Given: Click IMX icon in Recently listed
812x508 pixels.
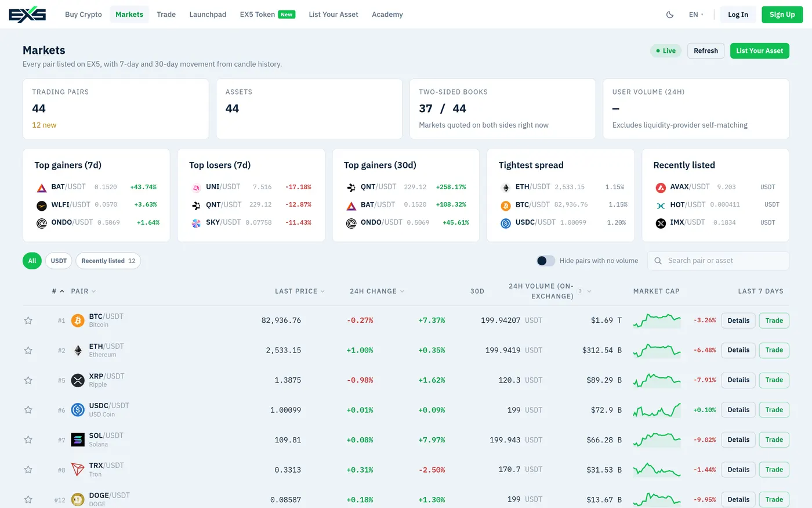Looking at the screenshot, I should point(661,223).
